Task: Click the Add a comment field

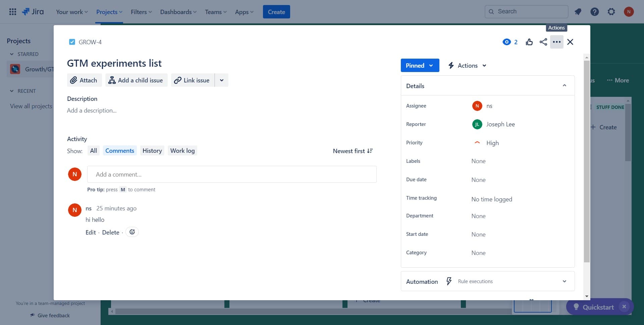Action: coord(231,174)
